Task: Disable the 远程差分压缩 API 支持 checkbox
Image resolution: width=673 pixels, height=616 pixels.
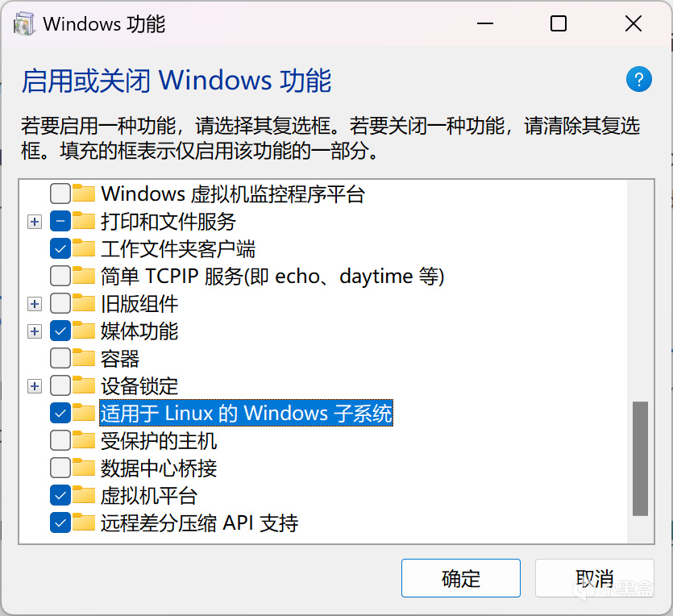Action: coord(60,522)
